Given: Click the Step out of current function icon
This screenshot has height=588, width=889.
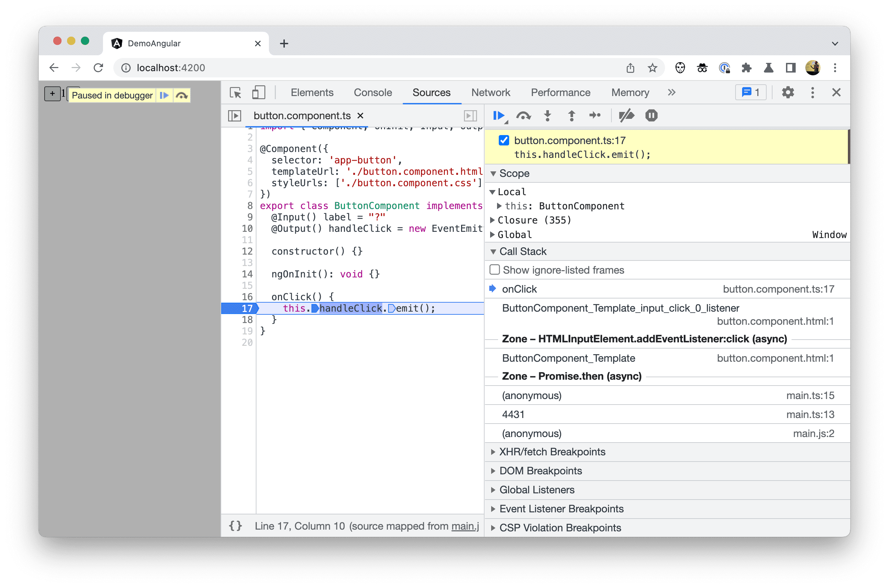Looking at the screenshot, I should point(571,115).
